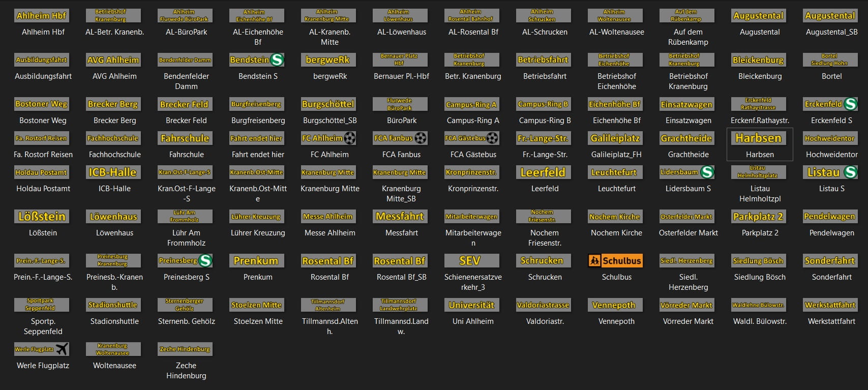The image size is (868, 390).
Task: Select the Zeche Hindenburg sign
Action: click(x=185, y=349)
